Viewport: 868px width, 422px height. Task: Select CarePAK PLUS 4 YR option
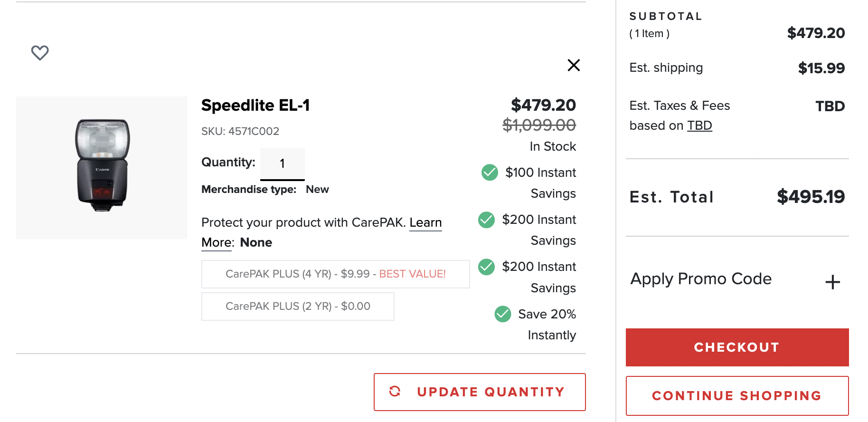335,274
